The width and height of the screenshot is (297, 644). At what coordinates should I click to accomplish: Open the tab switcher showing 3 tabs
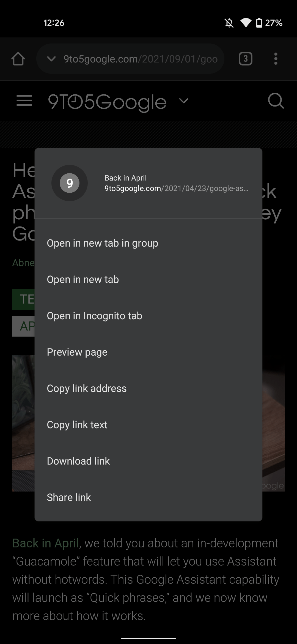(246, 59)
